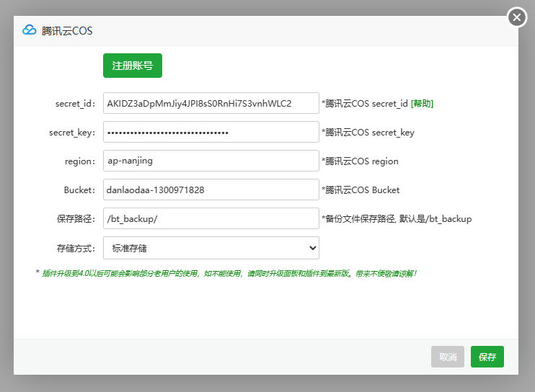
Task: Click the hint text *腾讯云COS region
Action: click(x=360, y=161)
